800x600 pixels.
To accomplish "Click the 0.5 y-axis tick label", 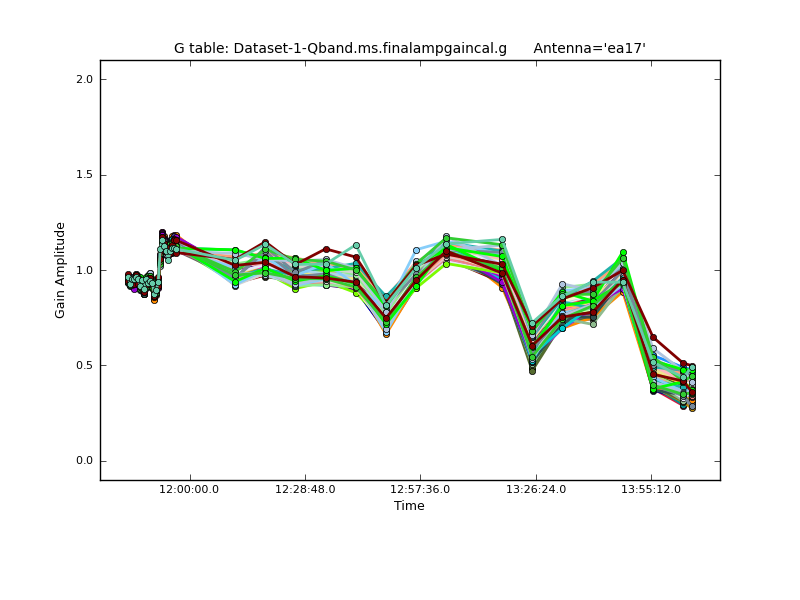I will pos(84,366).
